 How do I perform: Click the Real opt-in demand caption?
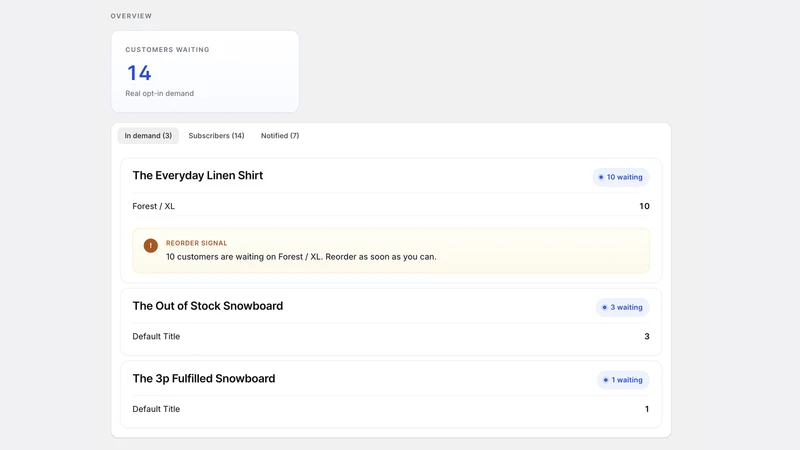160,93
